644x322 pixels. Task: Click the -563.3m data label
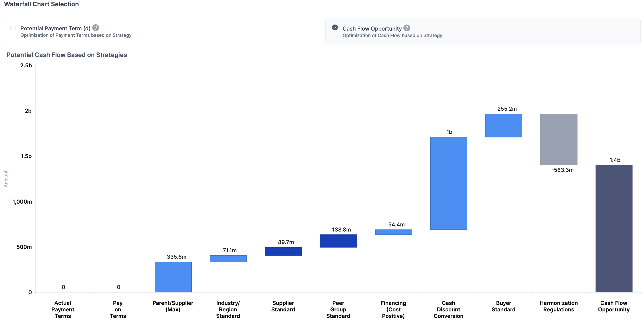(562, 170)
